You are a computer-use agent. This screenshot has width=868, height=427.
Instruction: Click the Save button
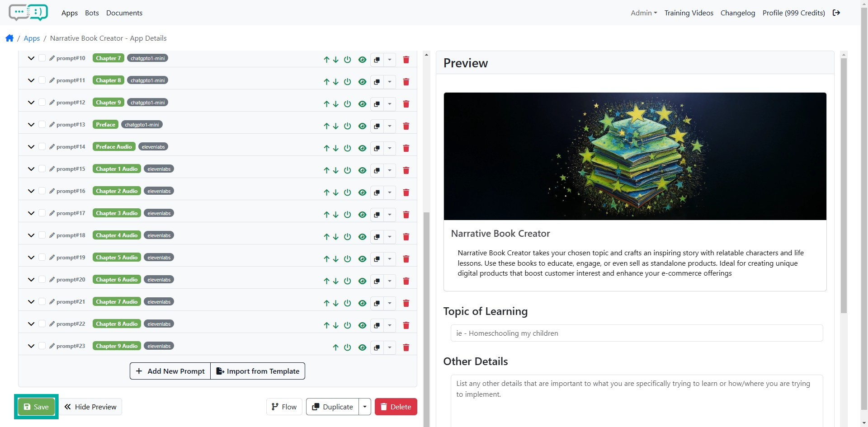36,407
